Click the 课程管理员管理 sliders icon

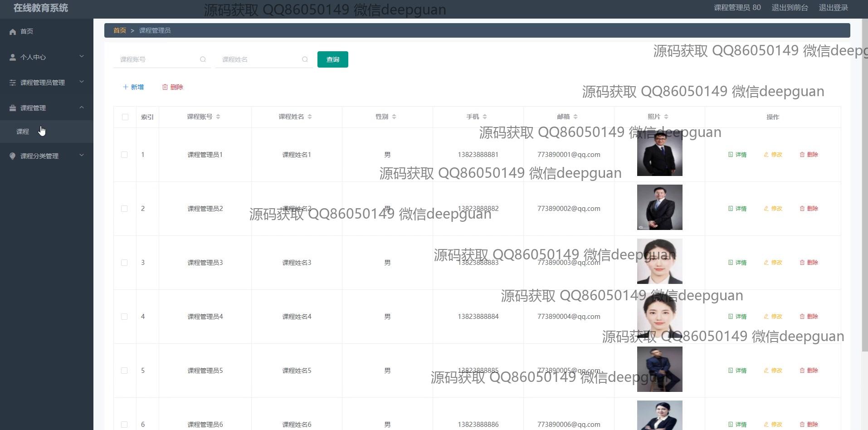coord(13,83)
